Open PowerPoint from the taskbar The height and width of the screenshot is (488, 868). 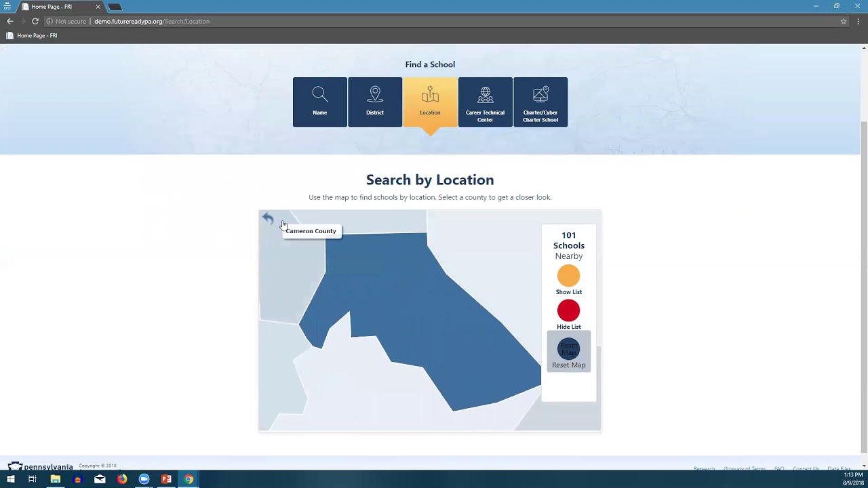click(166, 480)
